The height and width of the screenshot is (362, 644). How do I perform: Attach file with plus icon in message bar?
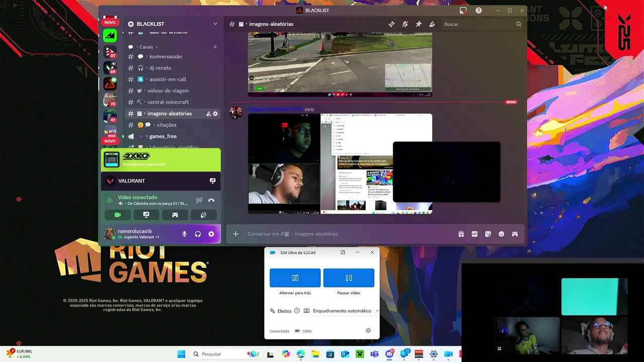[235, 234]
